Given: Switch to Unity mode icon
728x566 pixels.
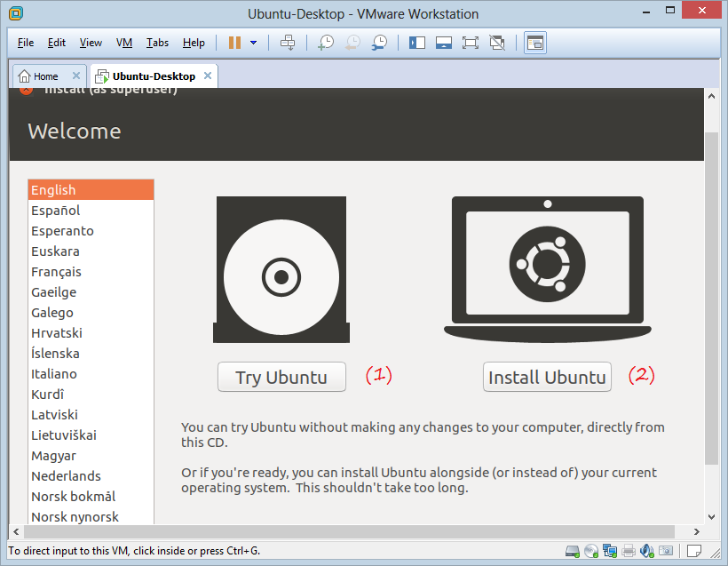Looking at the screenshot, I should (x=497, y=43).
